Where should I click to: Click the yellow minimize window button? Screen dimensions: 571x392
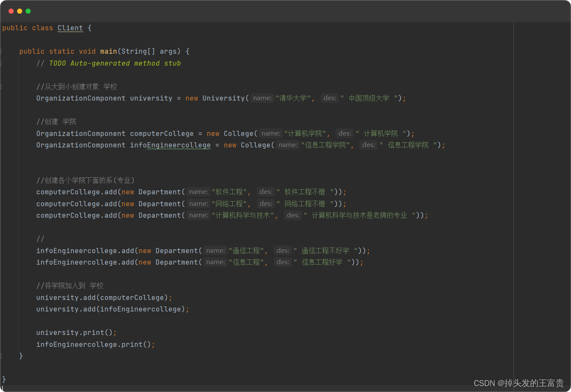[20, 11]
